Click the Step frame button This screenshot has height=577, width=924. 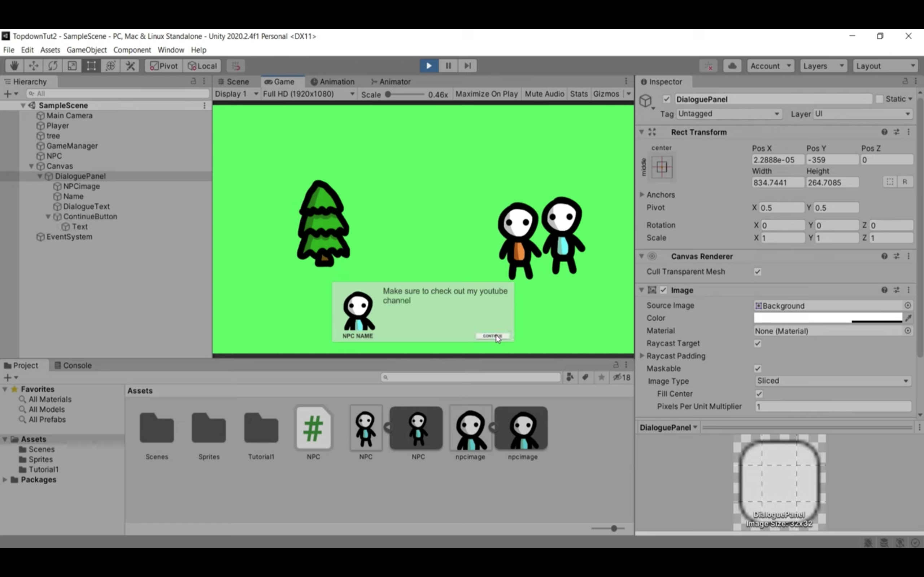pyautogui.click(x=467, y=66)
